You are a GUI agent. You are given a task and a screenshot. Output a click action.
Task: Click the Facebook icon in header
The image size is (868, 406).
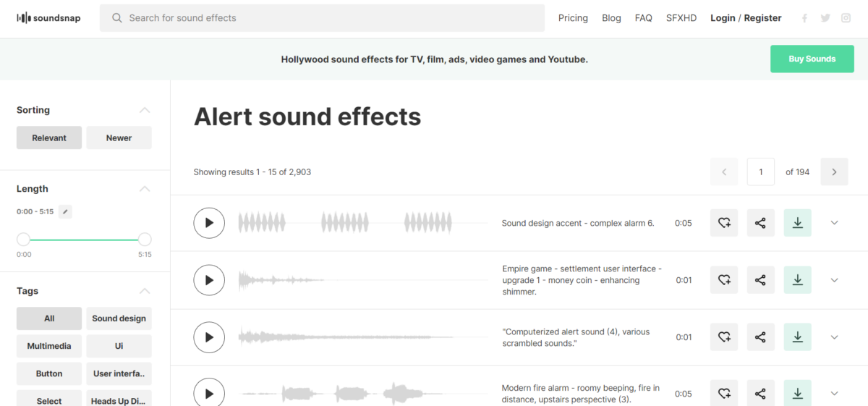coord(804,18)
